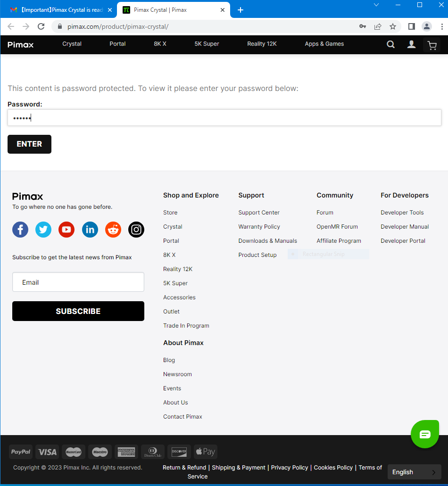Open the Twitter social icon

[x=43, y=230]
